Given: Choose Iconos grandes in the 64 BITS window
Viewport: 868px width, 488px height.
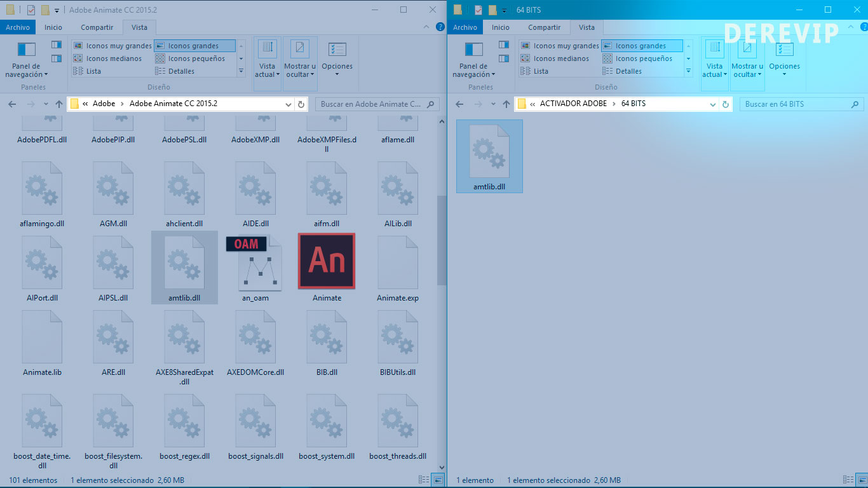Looking at the screenshot, I should 642,46.
